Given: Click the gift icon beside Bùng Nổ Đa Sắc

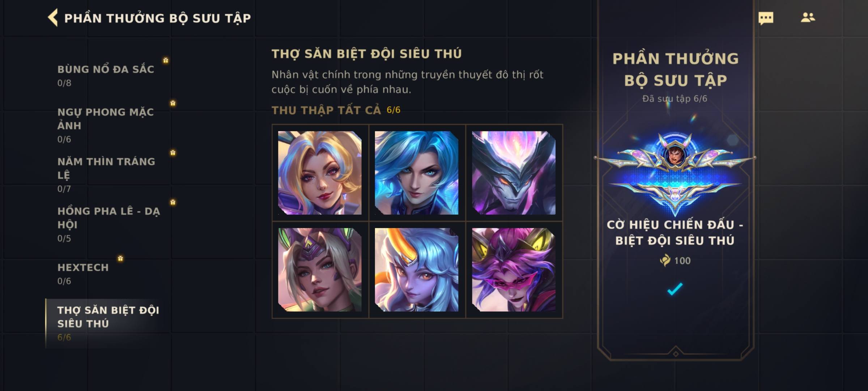Looking at the screenshot, I should [x=166, y=60].
